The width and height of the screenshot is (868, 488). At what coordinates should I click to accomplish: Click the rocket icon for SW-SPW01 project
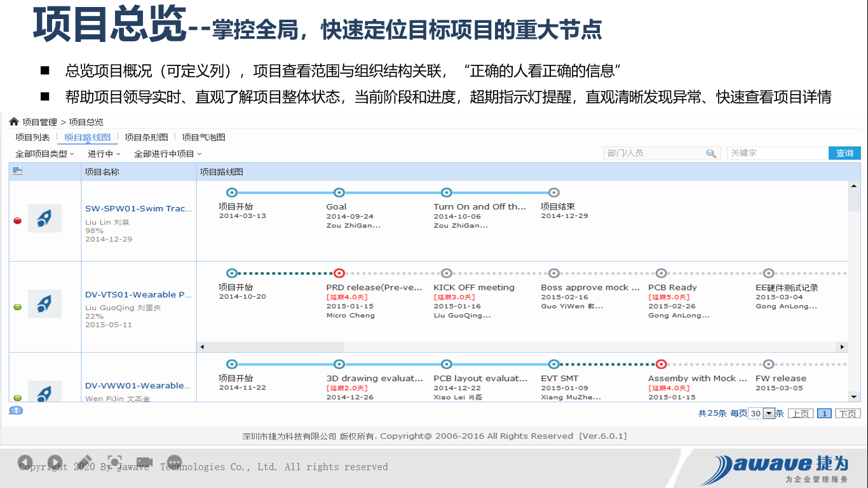44,219
